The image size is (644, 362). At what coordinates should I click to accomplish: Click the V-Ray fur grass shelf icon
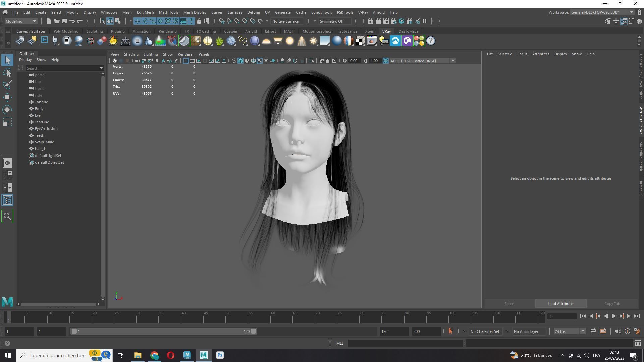tap(219, 41)
